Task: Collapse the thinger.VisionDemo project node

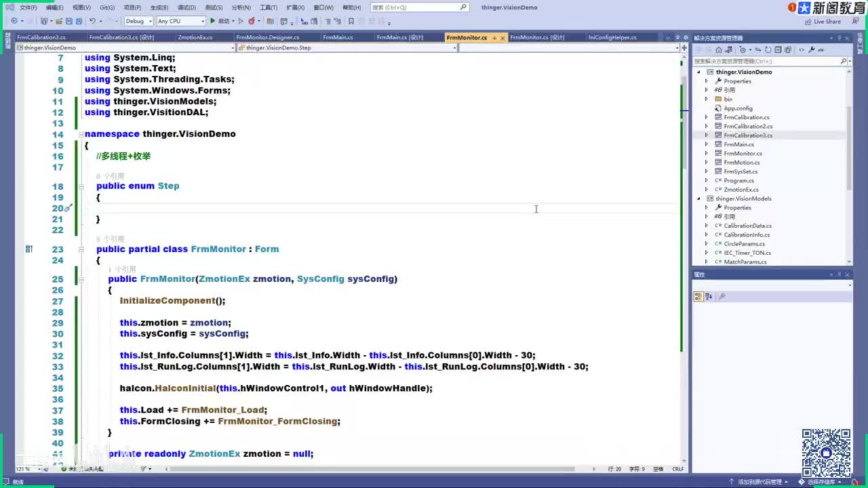Action: click(x=699, y=72)
